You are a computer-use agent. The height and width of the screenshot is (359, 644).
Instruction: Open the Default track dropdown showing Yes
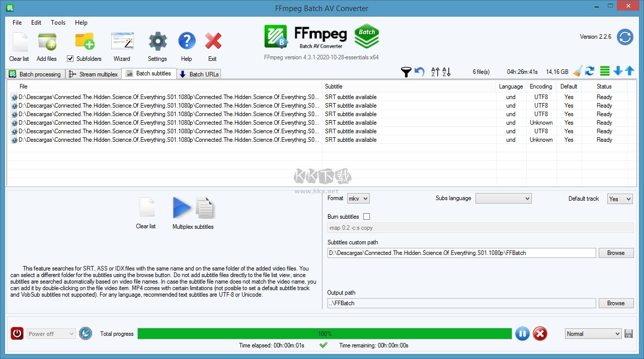[x=620, y=199]
